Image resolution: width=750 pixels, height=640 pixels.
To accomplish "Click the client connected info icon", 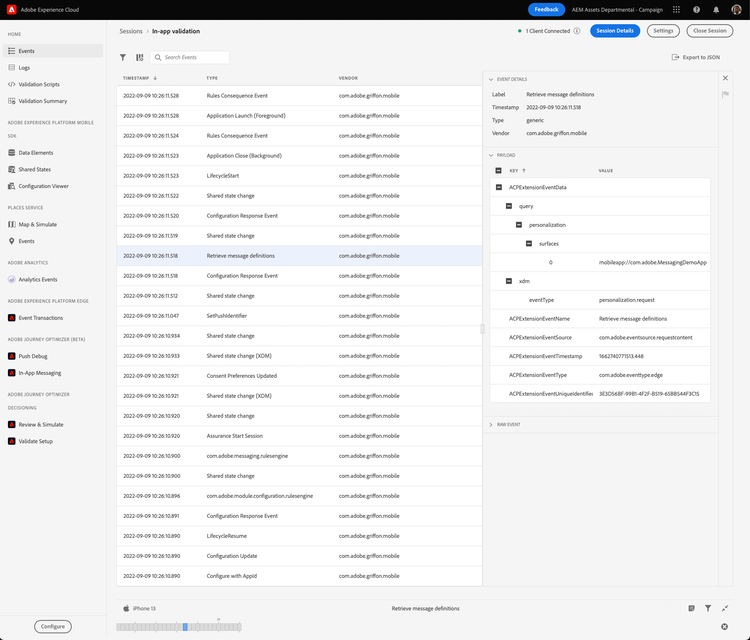I will (x=577, y=31).
